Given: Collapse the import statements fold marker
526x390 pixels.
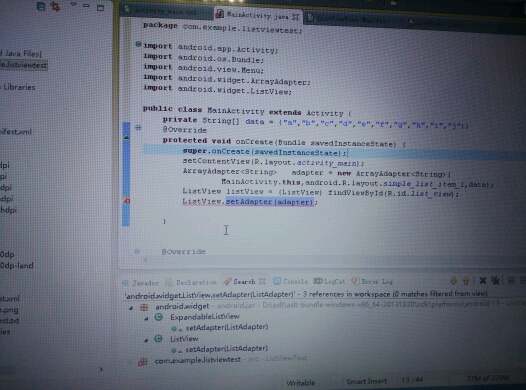Looking at the screenshot, I should click(x=138, y=44).
